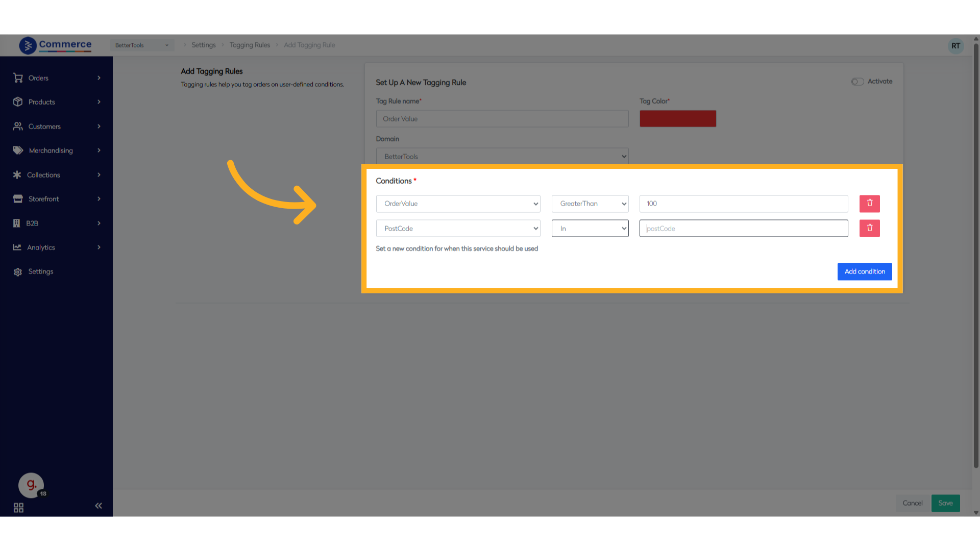Go to Tagging Rules breadcrumb

tap(250, 45)
